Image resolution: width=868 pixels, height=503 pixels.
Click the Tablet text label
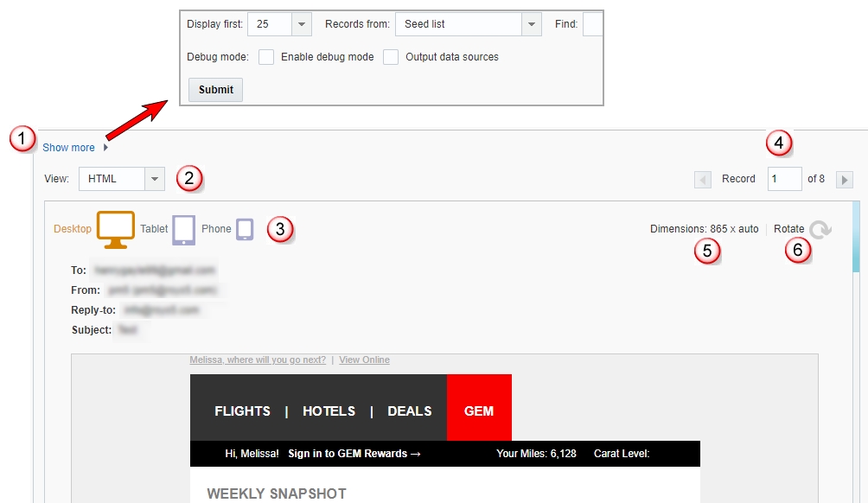click(154, 229)
